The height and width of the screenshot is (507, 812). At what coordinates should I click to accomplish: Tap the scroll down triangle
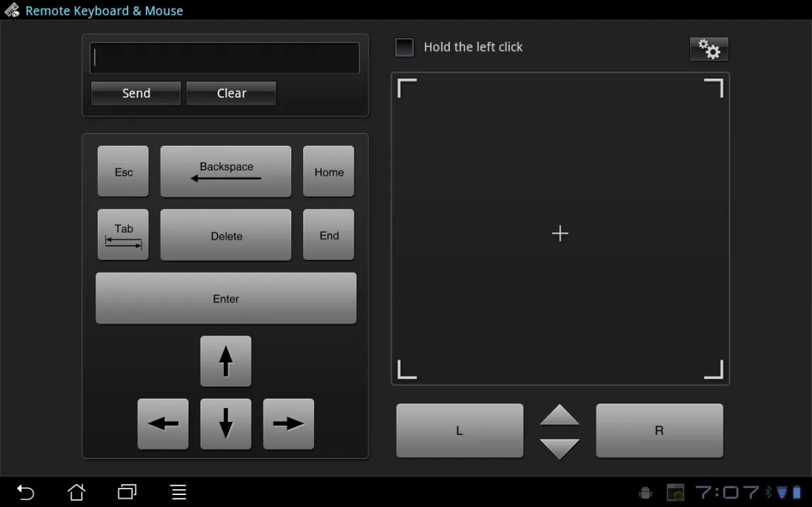[559, 448]
